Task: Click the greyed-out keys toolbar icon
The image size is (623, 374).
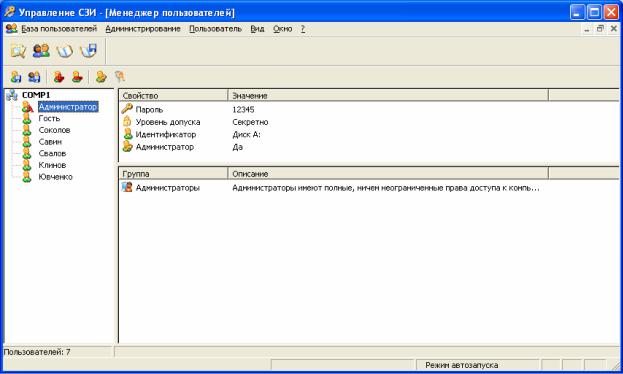Action: 120,76
